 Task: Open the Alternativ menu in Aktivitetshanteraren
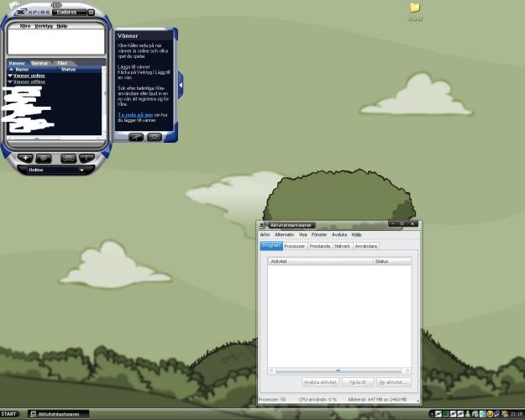[285, 234]
